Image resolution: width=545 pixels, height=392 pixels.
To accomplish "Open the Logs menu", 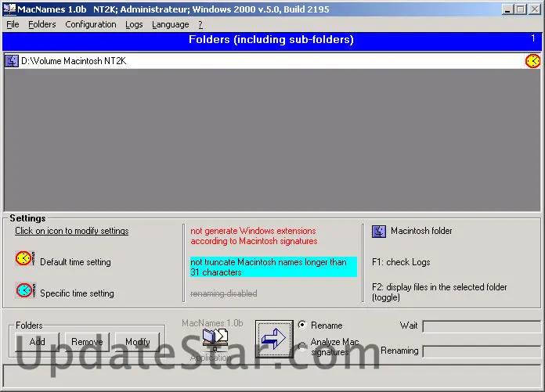I will point(134,25).
